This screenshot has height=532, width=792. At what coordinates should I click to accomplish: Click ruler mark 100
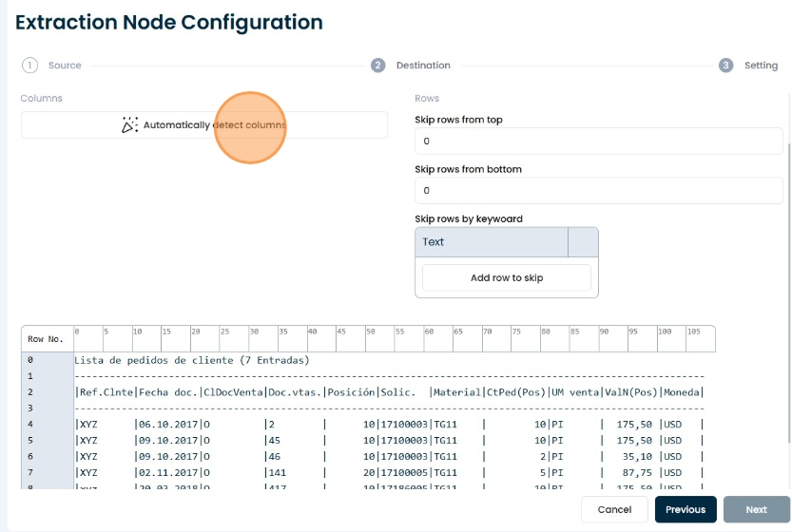click(x=665, y=332)
